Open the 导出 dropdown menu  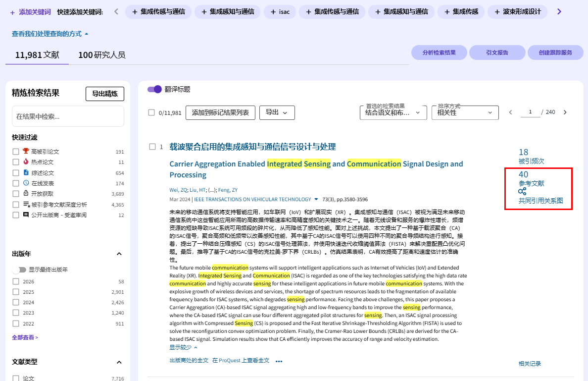277,112
